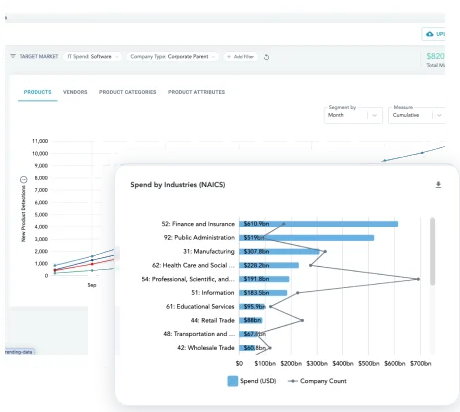Reset filters with the refresh icon
460x412 pixels.
(266, 57)
